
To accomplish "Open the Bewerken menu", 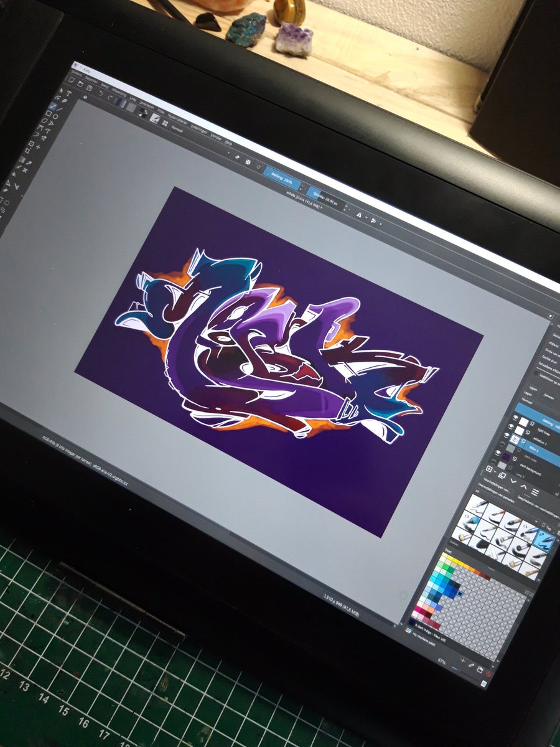I will coord(91,79).
